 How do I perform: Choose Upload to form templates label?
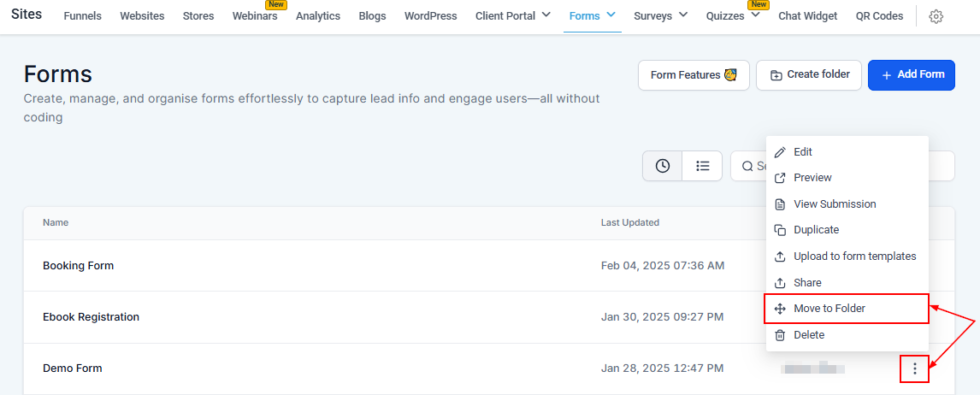point(855,256)
